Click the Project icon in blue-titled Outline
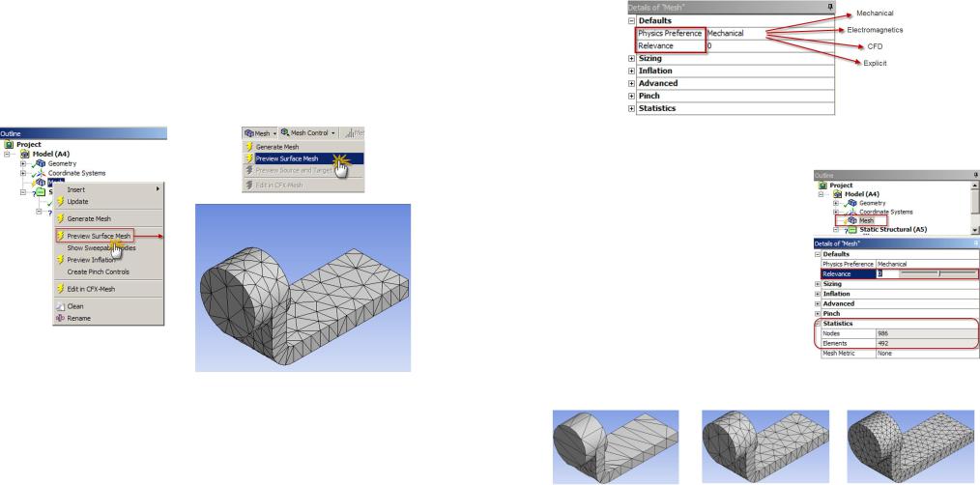This screenshot has width=980, height=485. [9, 144]
